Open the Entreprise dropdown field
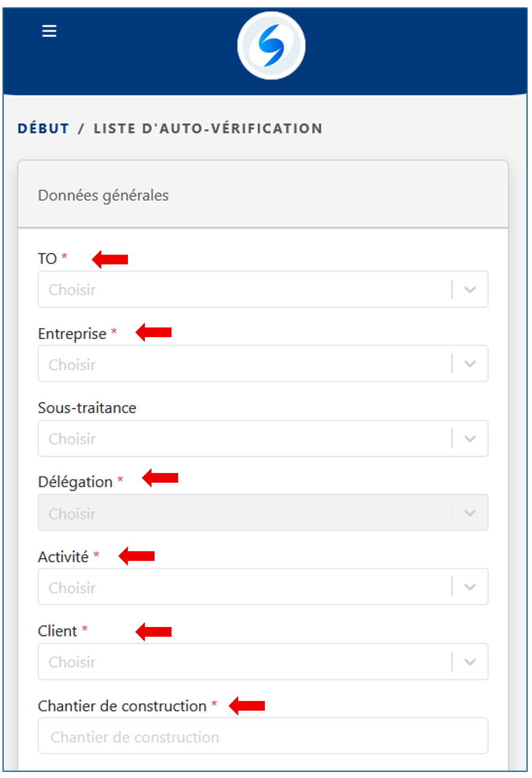Screen dimensions: 532x778 242,364
